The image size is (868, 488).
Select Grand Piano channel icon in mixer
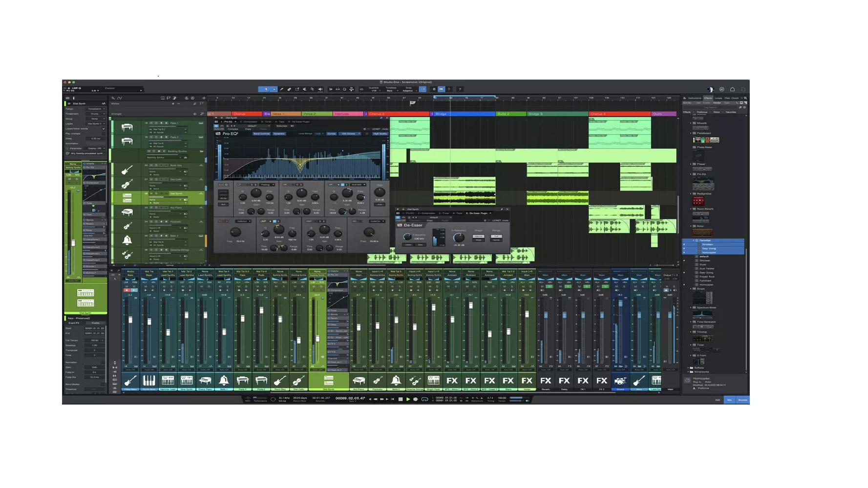pyautogui.click(x=205, y=381)
